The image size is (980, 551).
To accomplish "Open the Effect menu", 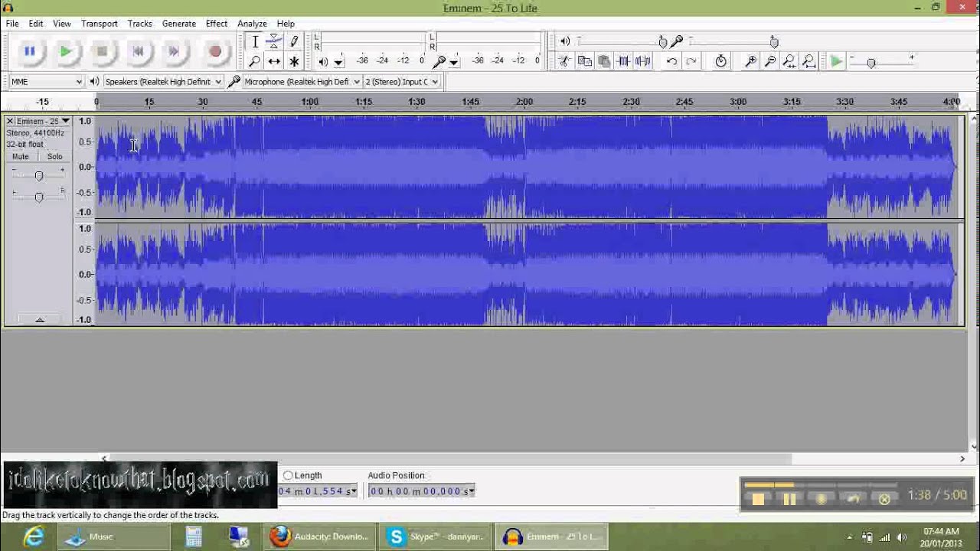I will (217, 24).
